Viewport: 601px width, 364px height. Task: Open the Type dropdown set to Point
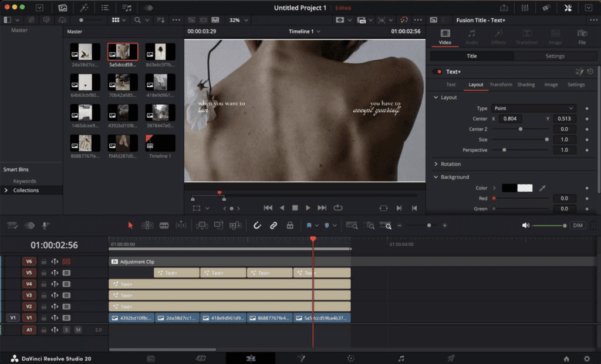pos(534,108)
